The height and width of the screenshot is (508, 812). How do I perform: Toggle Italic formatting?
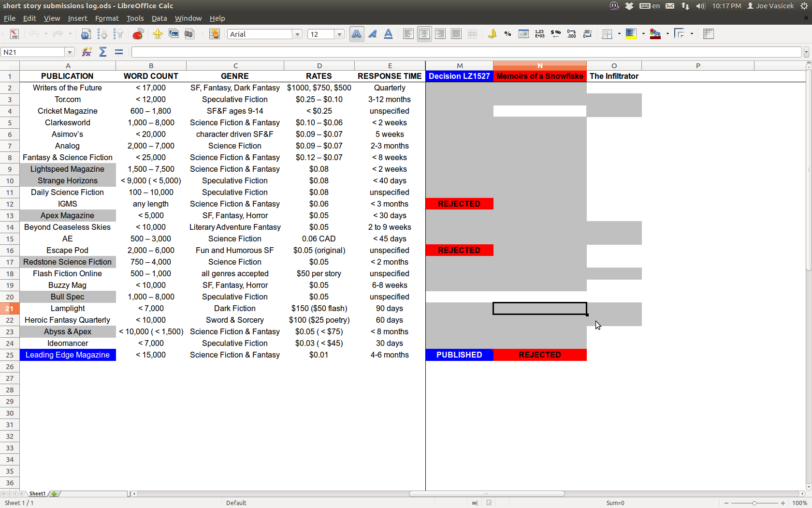(373, 34)
